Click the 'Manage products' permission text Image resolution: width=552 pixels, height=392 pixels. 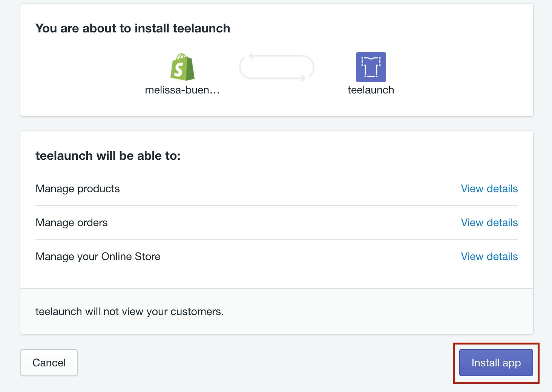coord(78,188)
